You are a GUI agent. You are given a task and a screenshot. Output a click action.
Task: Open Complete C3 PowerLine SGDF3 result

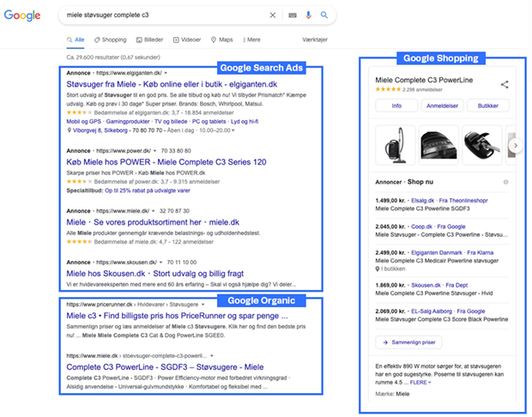coord(165,367)
